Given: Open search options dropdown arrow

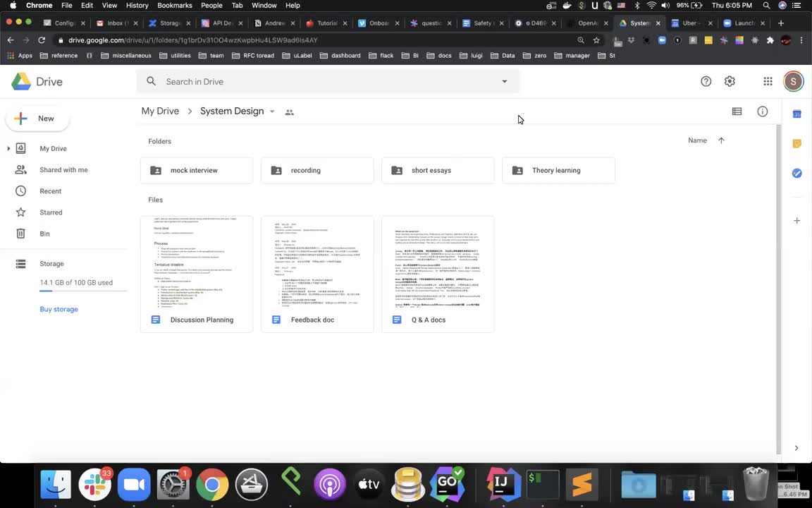Looking at the screenshot, I should click(x=505, y=81).
